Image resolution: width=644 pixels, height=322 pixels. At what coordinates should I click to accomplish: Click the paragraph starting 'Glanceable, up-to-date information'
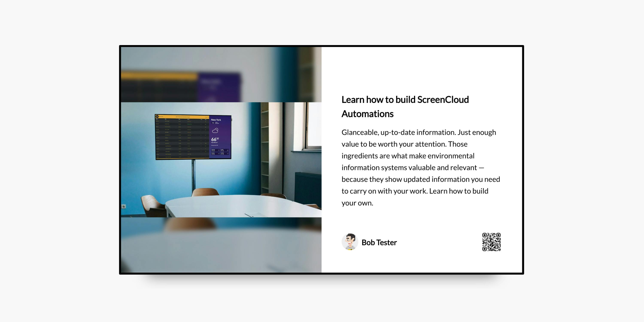[421, 167]
